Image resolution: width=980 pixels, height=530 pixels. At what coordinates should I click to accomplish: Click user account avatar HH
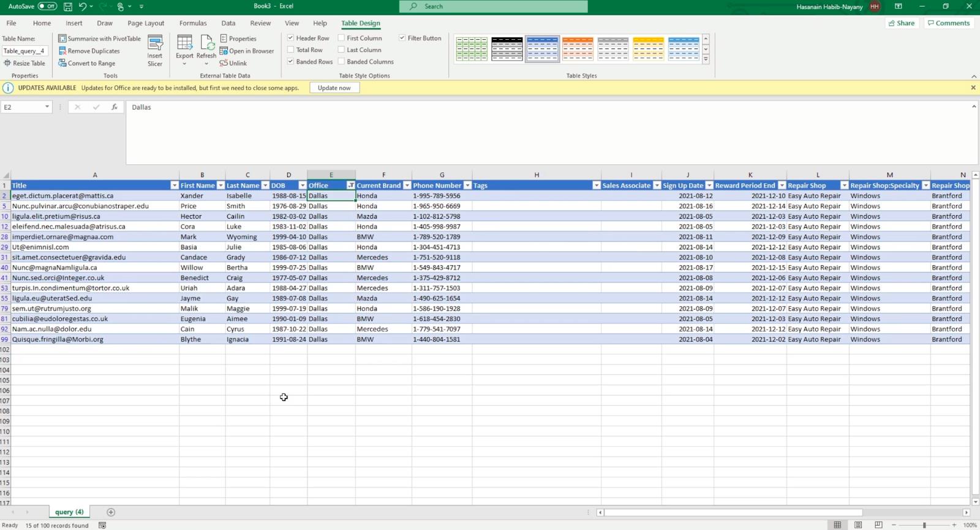tap(875, 6)
